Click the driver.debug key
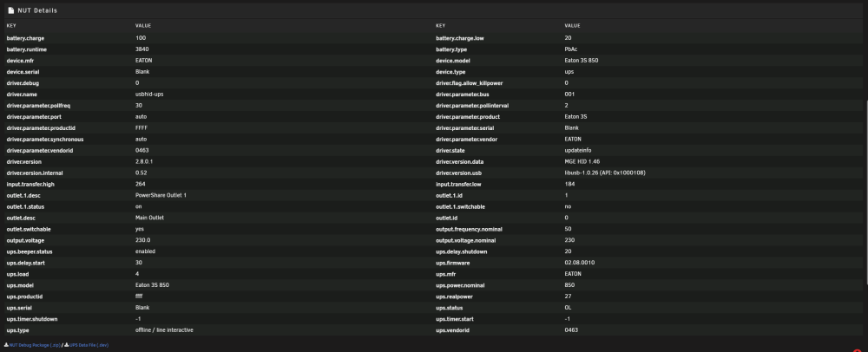The height and width of the screenshot is (352, 868). [x=23, y=83]
